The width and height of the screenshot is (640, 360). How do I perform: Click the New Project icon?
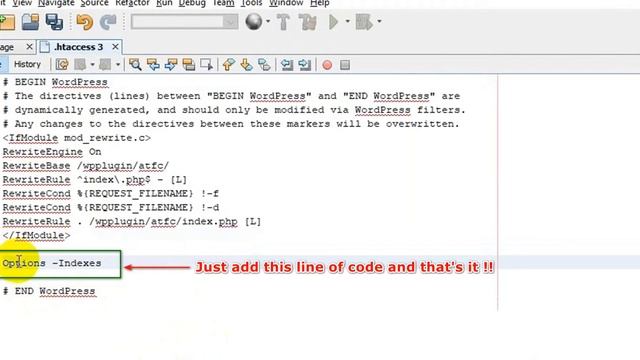[x=7, y=22]
